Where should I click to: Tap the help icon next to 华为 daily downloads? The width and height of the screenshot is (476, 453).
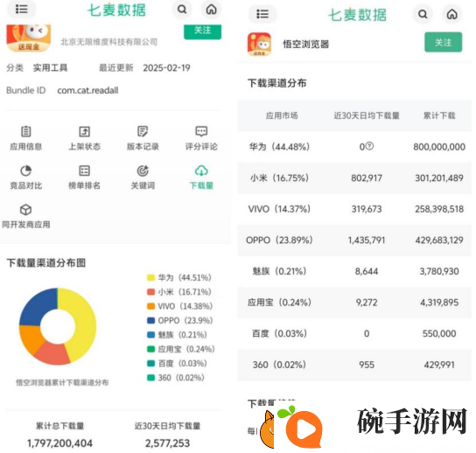(369, 146)
